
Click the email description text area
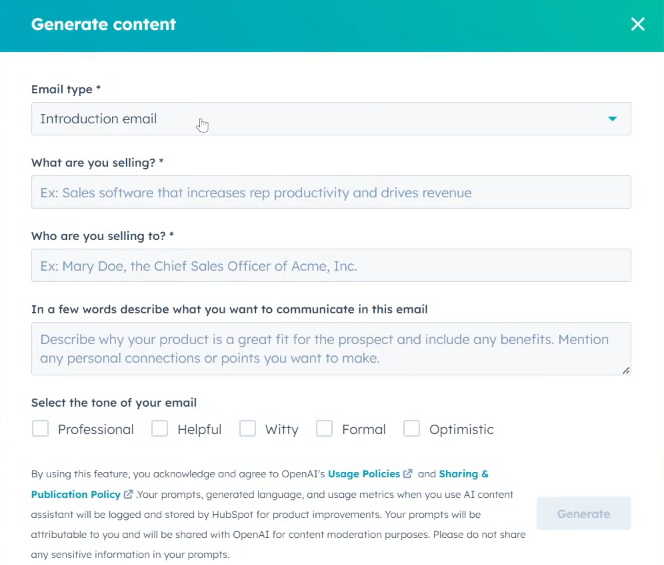(330, 348)
